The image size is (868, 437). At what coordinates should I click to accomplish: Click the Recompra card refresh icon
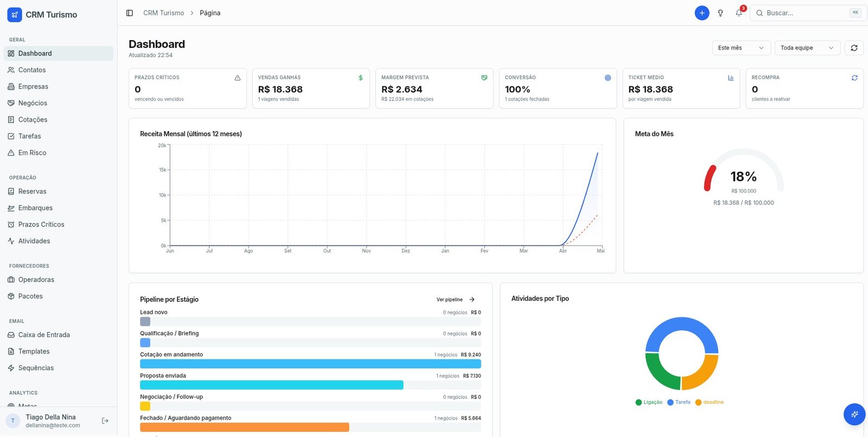[854, 78]
